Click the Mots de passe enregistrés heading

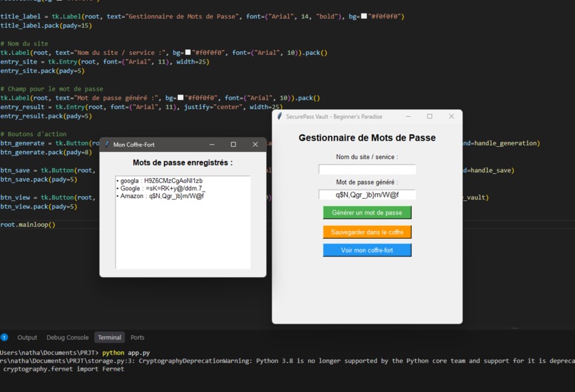click(183, 163)
